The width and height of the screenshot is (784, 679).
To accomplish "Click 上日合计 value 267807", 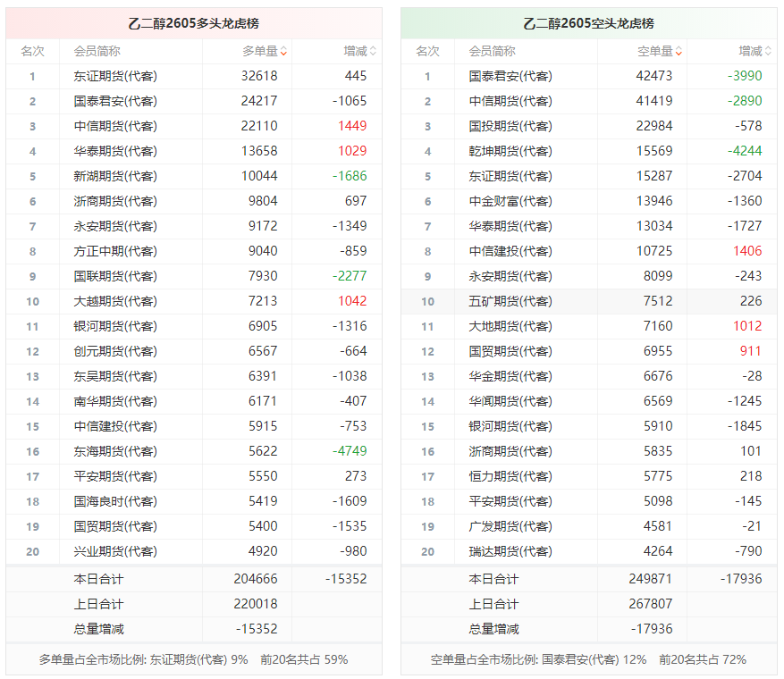I will pos(651,604).
